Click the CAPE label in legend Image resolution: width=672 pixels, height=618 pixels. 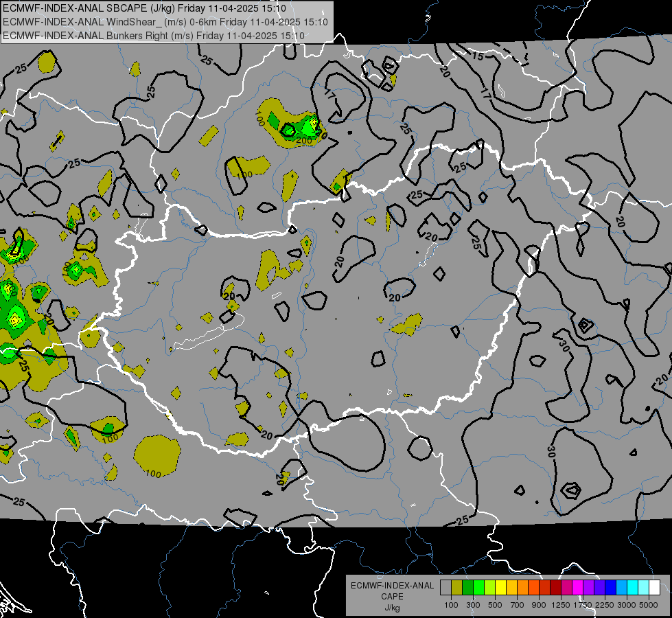[392, 596]
